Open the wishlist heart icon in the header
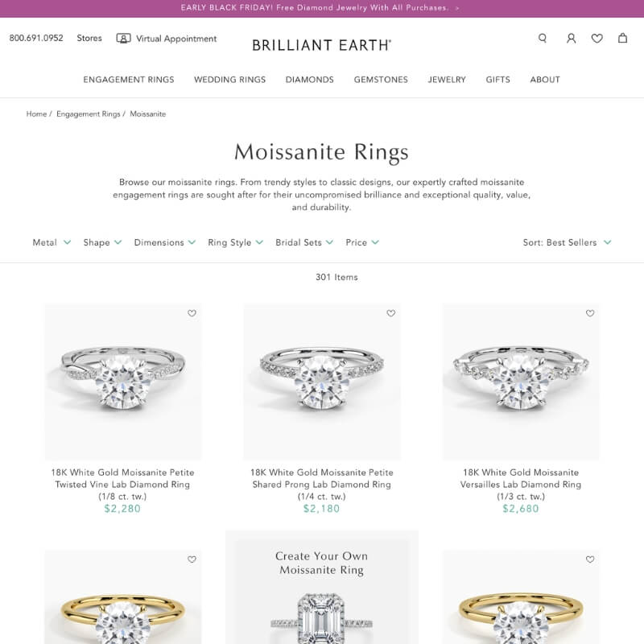 point(597,38)
